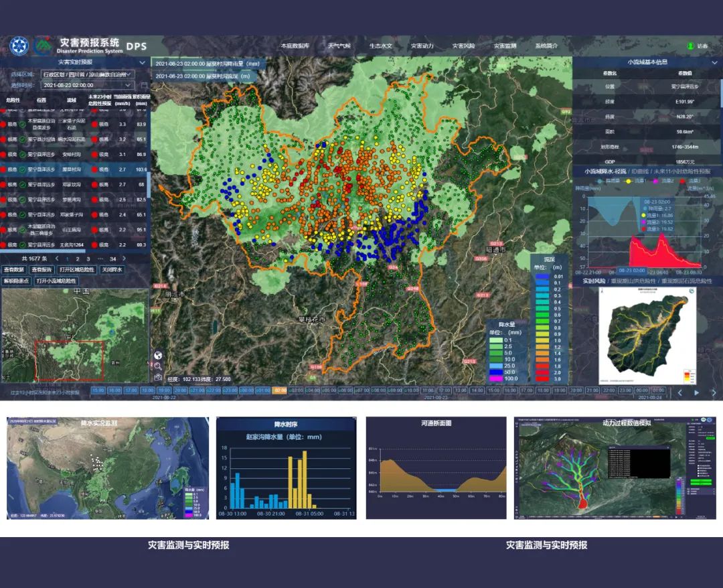Open the 生态水文 menu

[380, 46]
